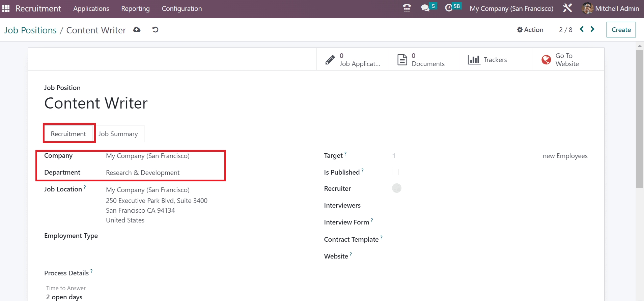Open the Configuration menu
Screen dimensions: 644x301
(x=181, y=8)
